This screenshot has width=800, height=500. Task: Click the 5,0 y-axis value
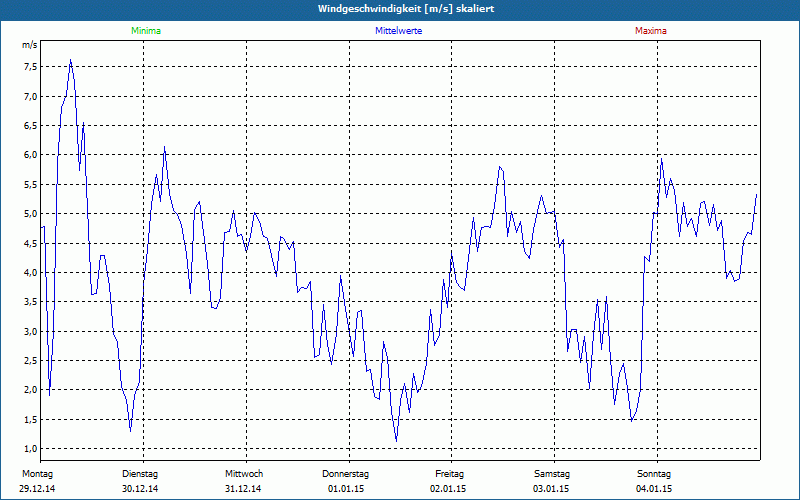[x=30, y=214]
